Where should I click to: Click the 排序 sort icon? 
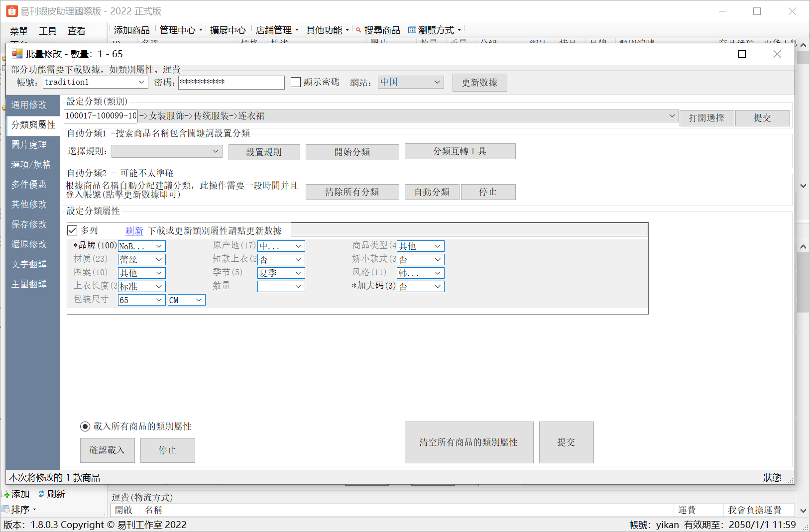5,509
